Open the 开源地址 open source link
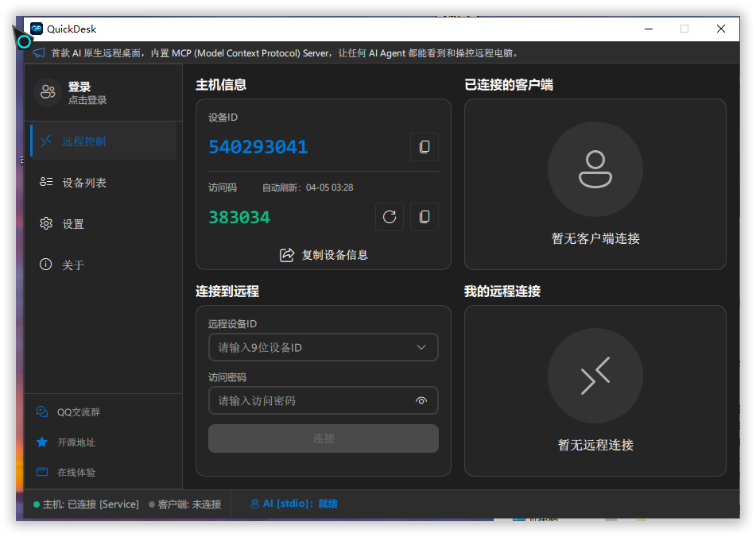 tap(76, 442)
